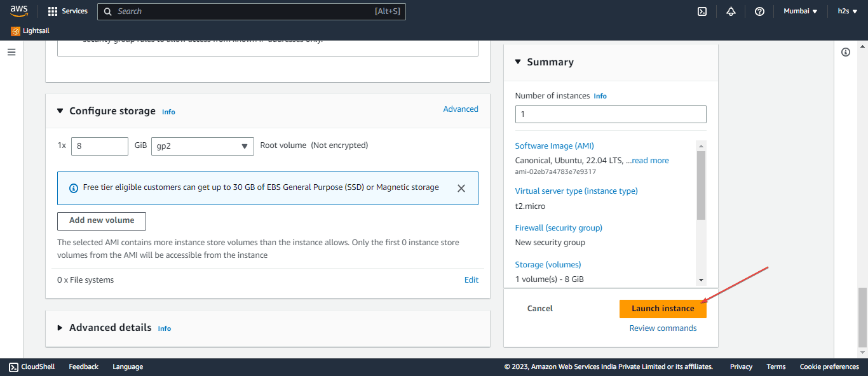Open the CloudShell icon in top bar
Viewport: 868px width, 376px height.
[702, 11]
